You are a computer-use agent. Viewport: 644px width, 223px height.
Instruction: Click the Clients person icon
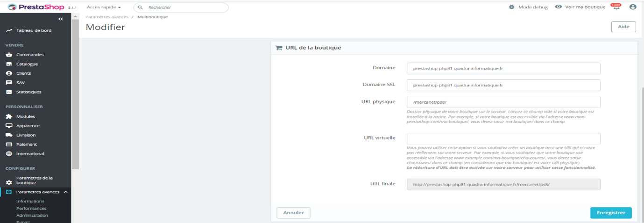tap(9, 73)
